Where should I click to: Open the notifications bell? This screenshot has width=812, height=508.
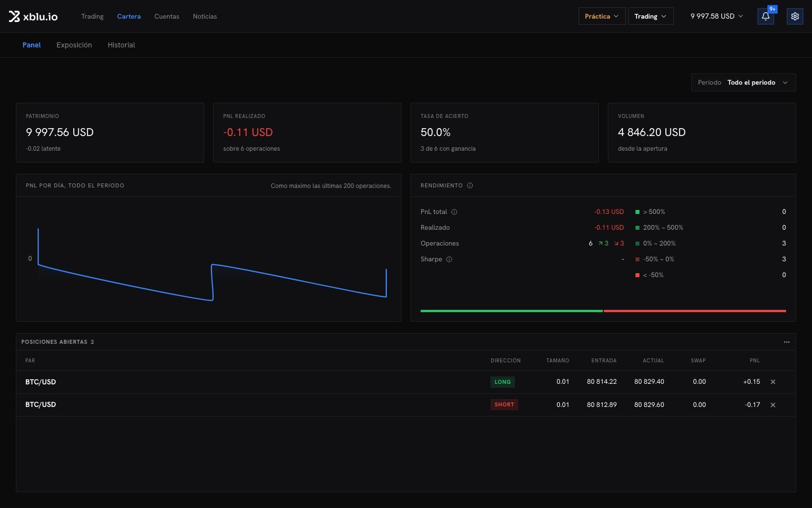(766, 16)
